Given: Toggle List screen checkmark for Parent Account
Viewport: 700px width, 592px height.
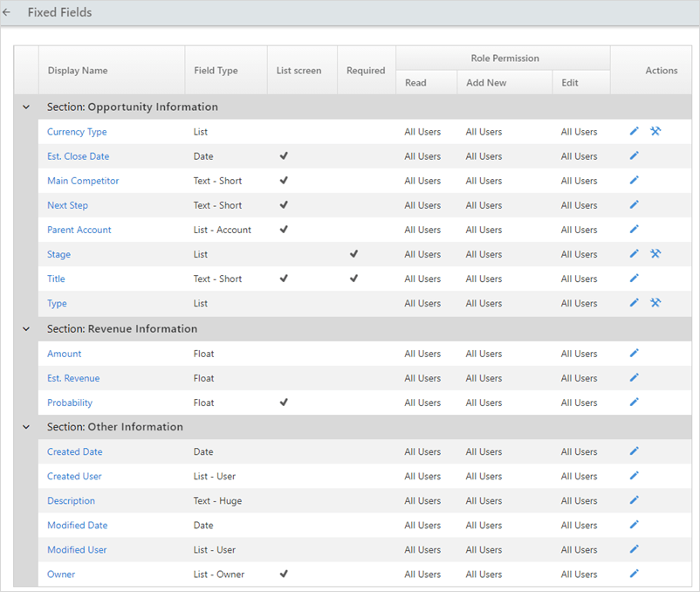Looking at the screenshot, I should [x=284, y=230].
